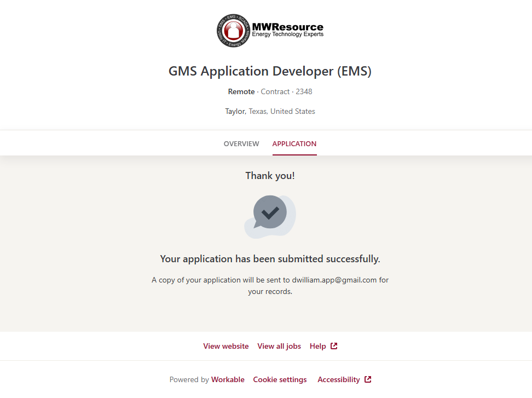The image size is (532, 398).
Task: Click the GMS Application Developer (EMS) heading
Action: tap(270, 71)
